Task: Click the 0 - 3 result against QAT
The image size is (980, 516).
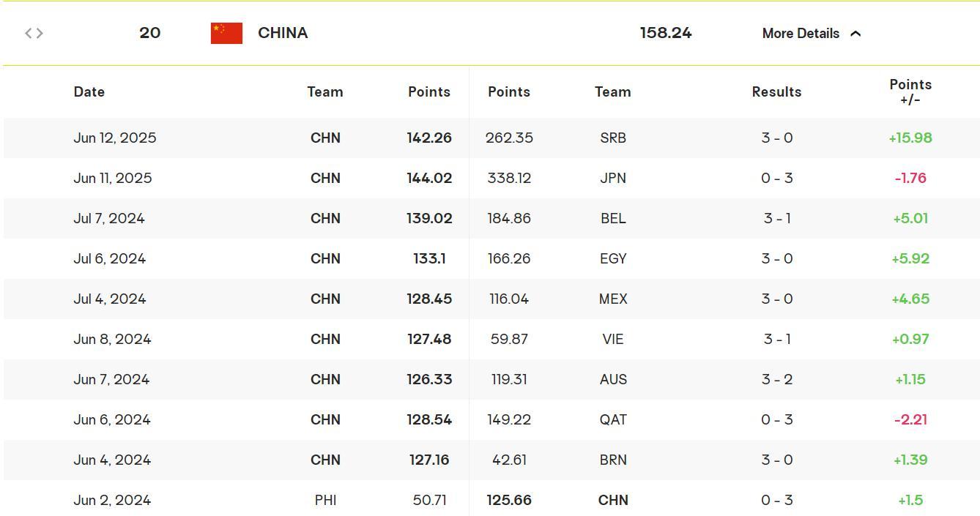Action: coord(776,419)
